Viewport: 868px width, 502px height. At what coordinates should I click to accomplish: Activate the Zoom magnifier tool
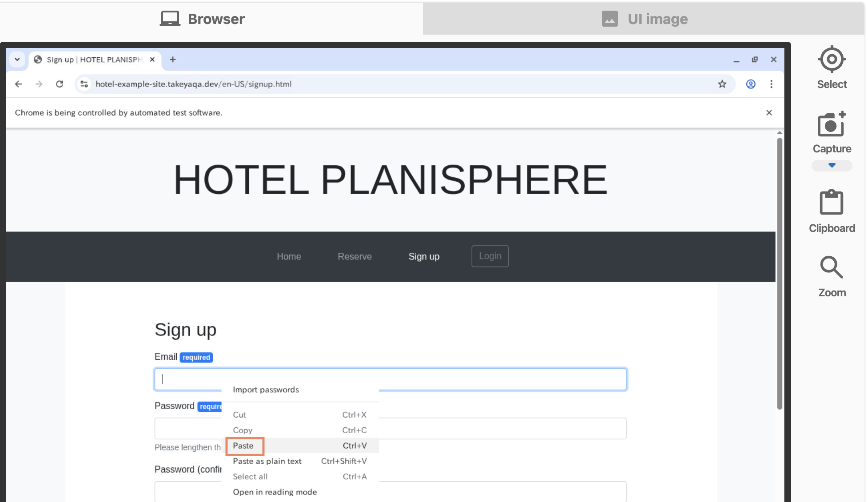click(x=831, y=267)
